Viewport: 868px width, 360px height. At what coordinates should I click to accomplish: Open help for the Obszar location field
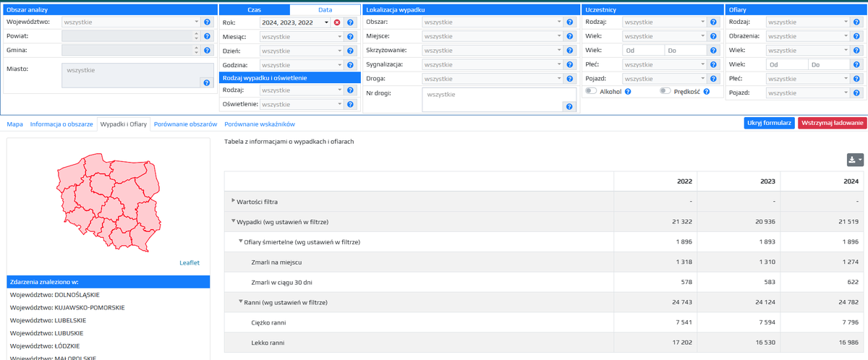tap(570, 22)
